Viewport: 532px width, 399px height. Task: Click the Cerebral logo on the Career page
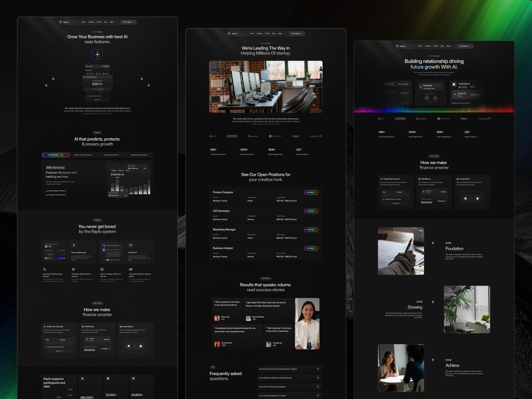(x=316, y=136)
